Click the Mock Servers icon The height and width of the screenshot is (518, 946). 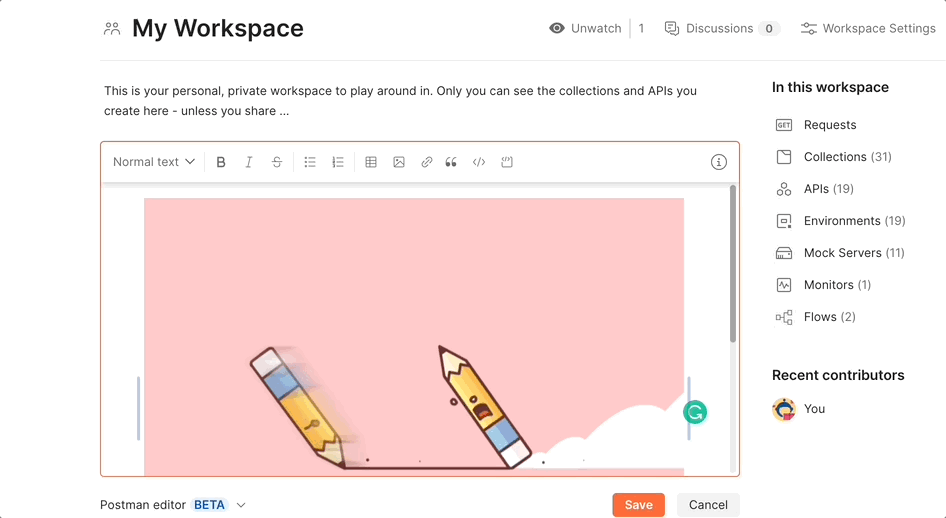784,253
